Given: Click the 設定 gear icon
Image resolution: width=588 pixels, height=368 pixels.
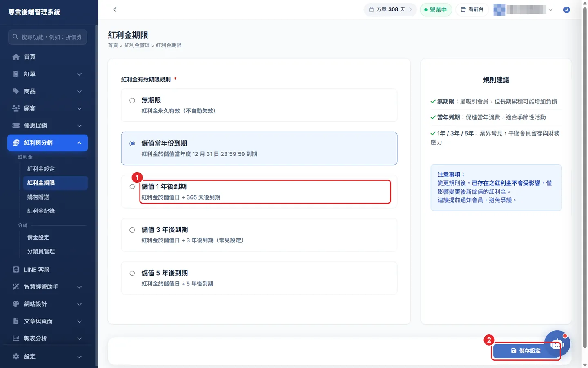Looking at the screenshot, I should [x=16, y=357].
